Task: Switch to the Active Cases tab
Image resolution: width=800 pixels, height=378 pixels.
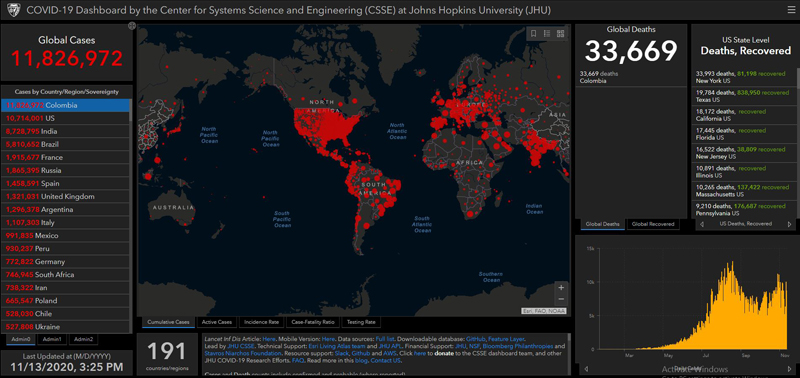Action: [x=217, y=322]
